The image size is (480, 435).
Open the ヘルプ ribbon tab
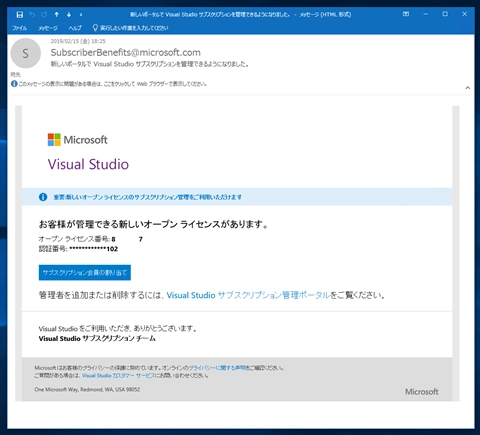click(75, 28)
